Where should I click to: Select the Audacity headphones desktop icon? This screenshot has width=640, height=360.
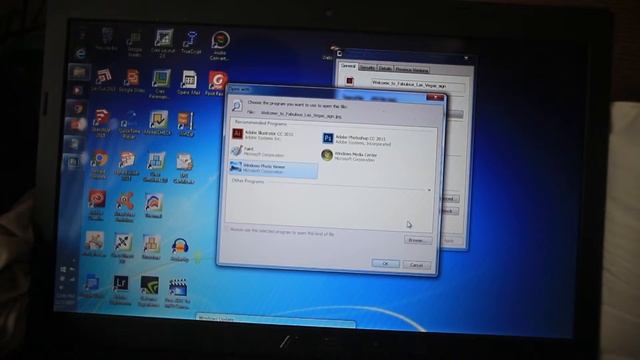coord(180,250)
